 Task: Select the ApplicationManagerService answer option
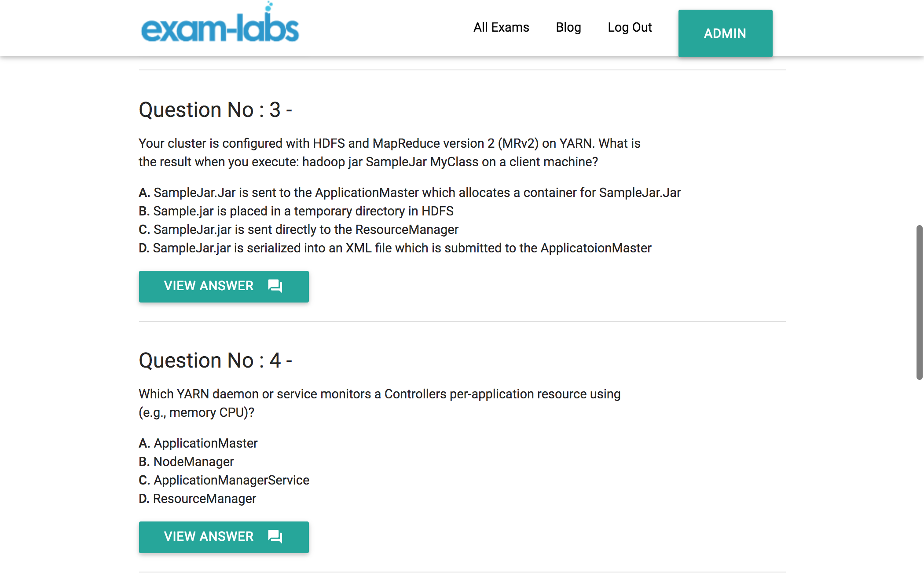224,480
